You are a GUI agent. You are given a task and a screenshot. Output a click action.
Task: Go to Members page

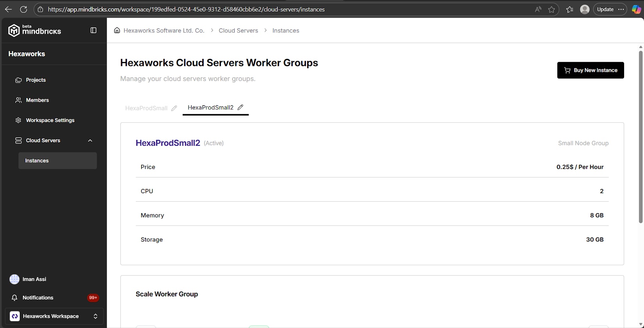37,100
